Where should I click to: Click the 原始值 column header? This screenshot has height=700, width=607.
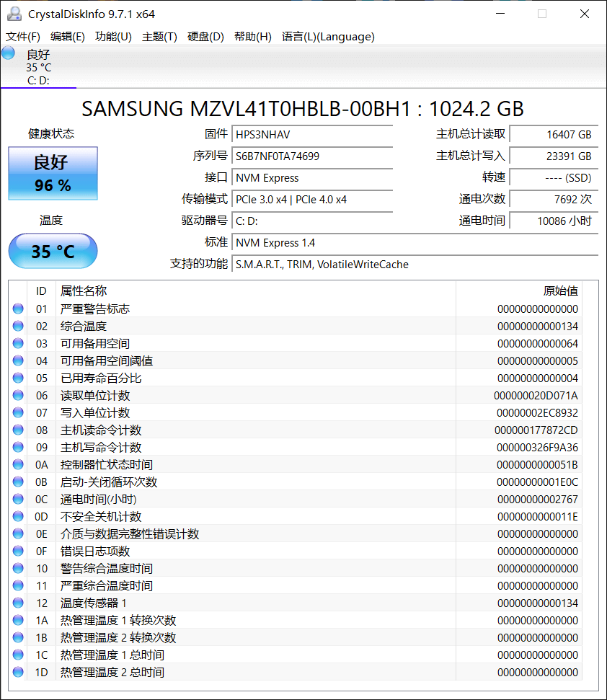click(x=519, y=291)
